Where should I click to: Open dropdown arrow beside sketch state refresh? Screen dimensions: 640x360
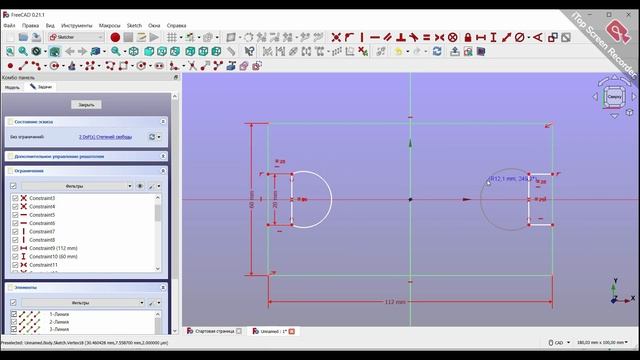(159, 137)
